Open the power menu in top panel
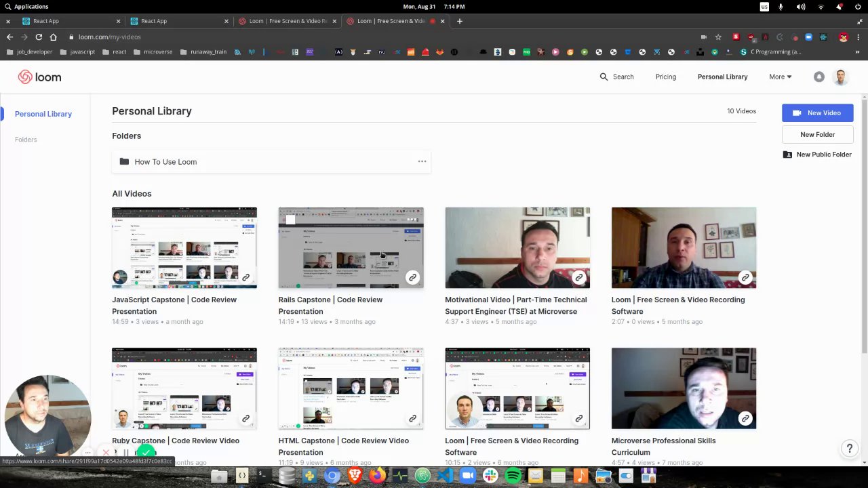The width and height of the screenshot is (868, 488). click(859, 7)
